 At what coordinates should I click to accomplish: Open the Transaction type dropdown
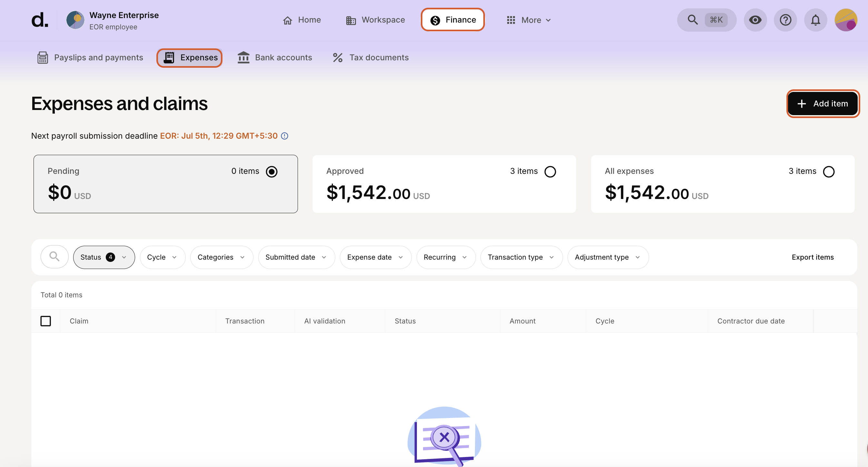[521, 257]
